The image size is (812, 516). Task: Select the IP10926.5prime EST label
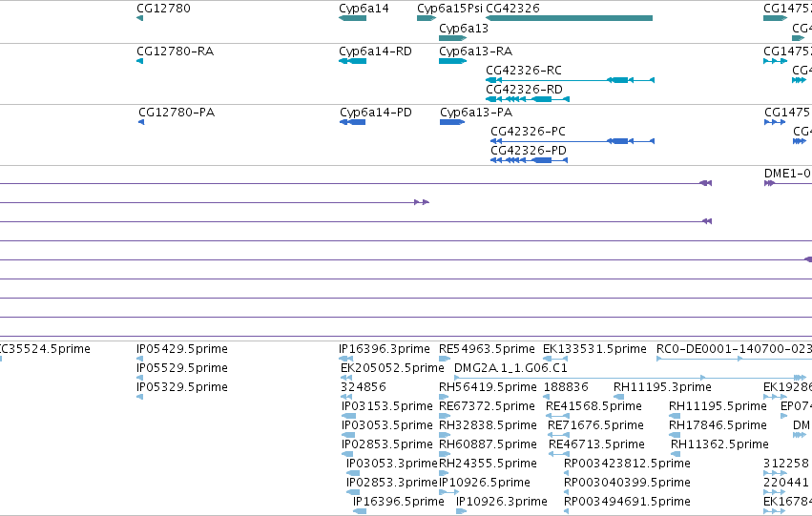click(484, 483)
